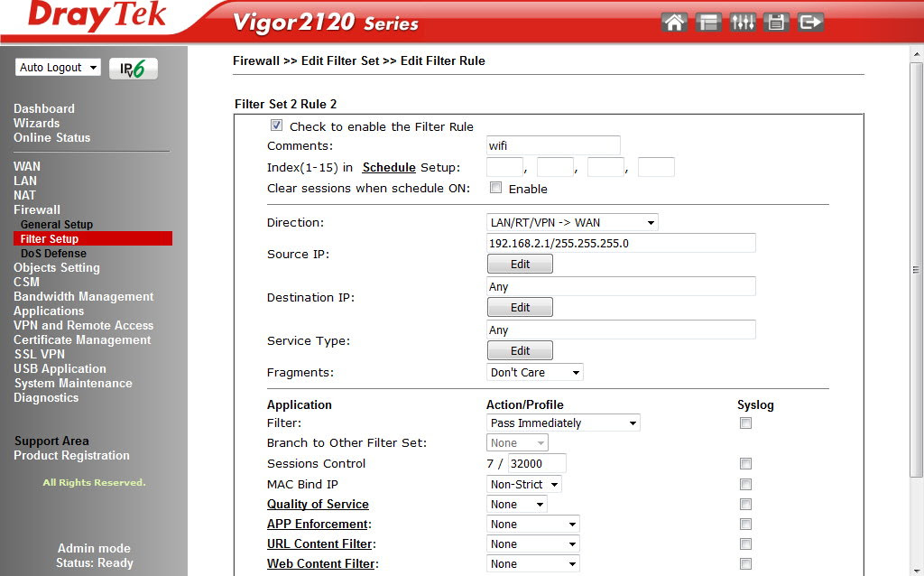
Task: Open USB Application in sidebar
Action: point(60,368)
